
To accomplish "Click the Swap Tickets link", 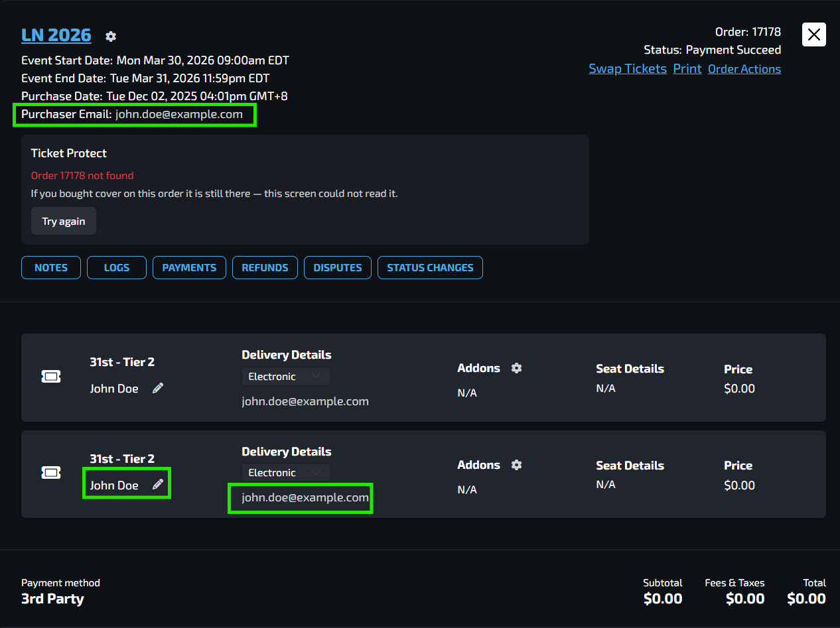I will [628, 69].
